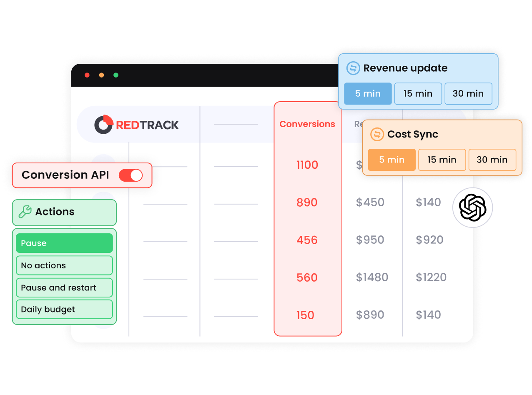Click the Revenue update sync icon
Viewport: 532px width, 395px height.
353,68
